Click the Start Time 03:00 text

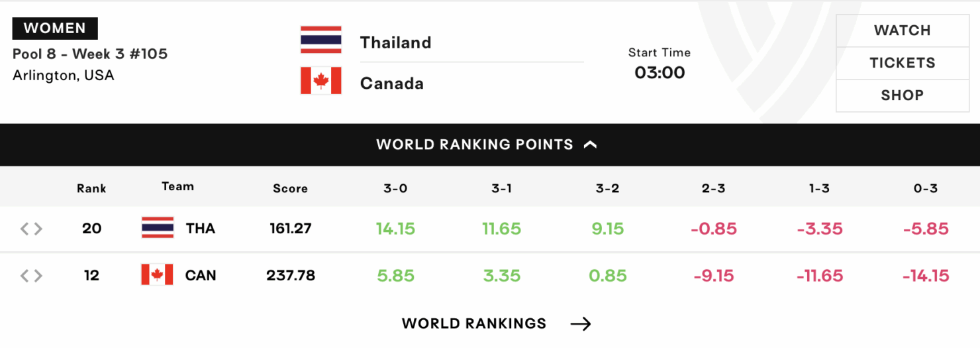click(660, 72)
